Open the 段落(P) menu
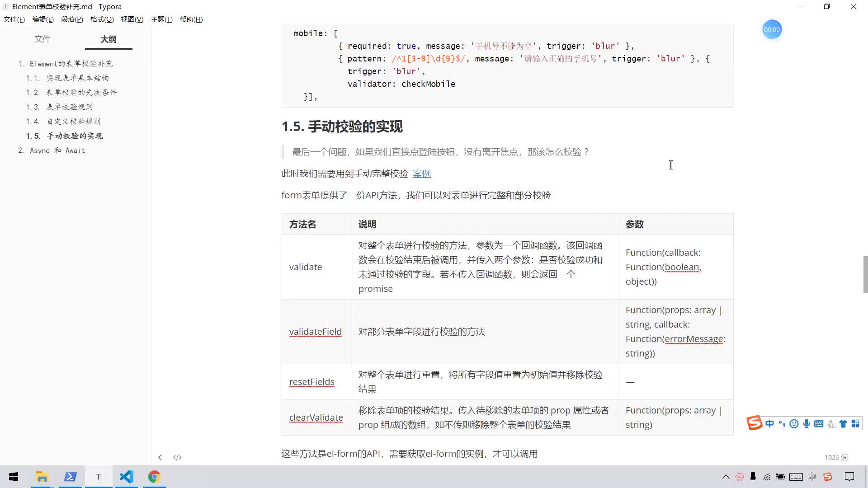Image resolution: width=868 pixels, height=488 pixels. (72, 19)
